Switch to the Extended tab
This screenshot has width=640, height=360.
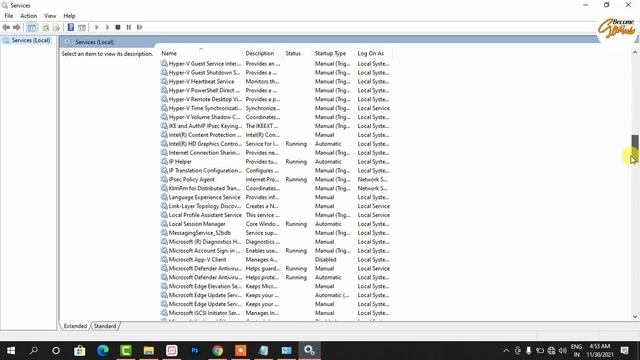(x=75, y=326)
